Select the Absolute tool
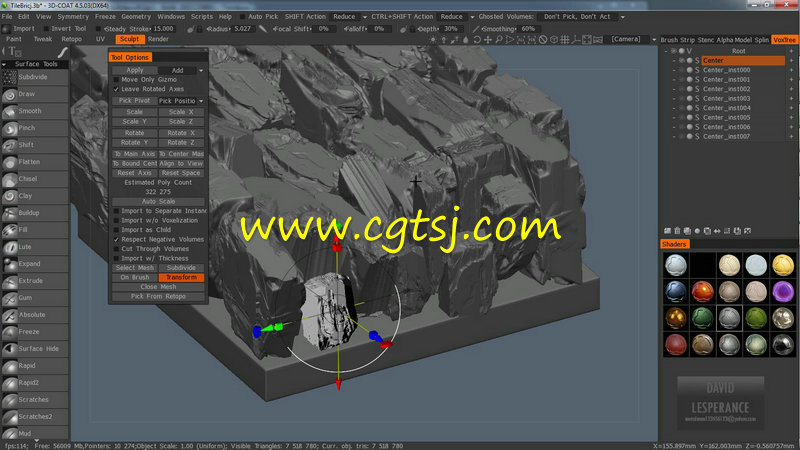800x450 pixels. point(35,315)
